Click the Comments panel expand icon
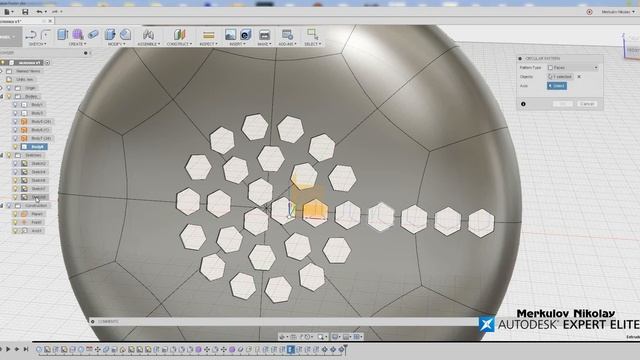The height and width of the screenshot is (360, 640). click(x=93, y=322)
